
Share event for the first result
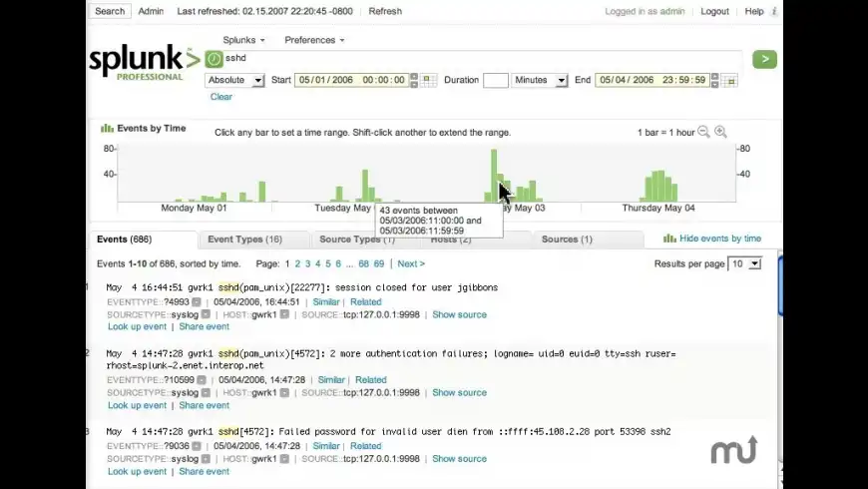[x=204, y=326]
